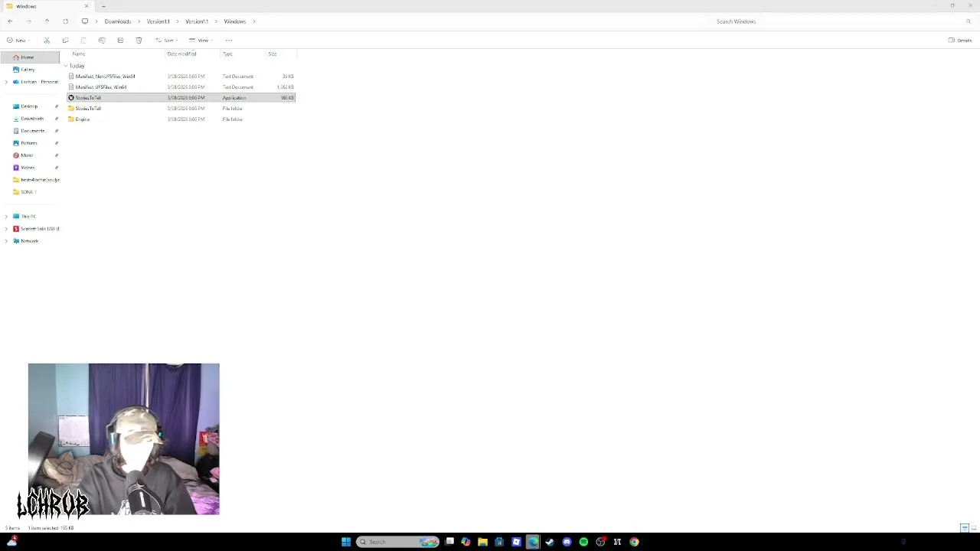Switch to large icons view in status bar
980x551 pixels.
973,527
